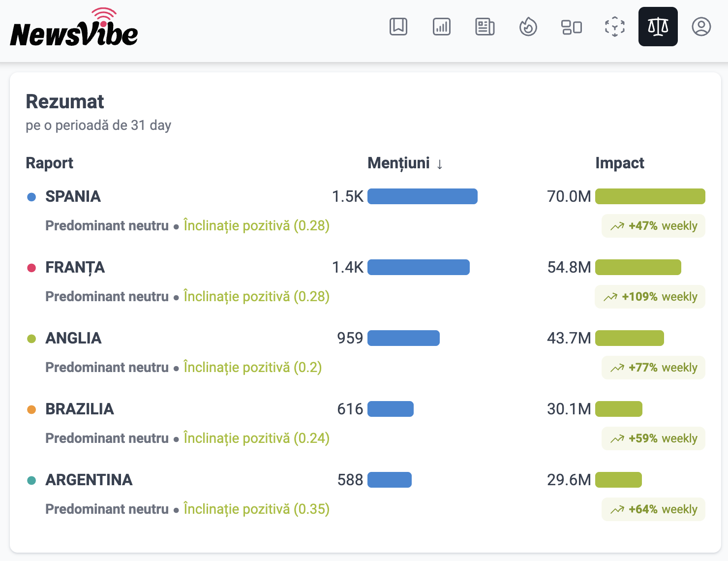
Task: Click the +64% weekly trend badge
Action: [653, 509]
